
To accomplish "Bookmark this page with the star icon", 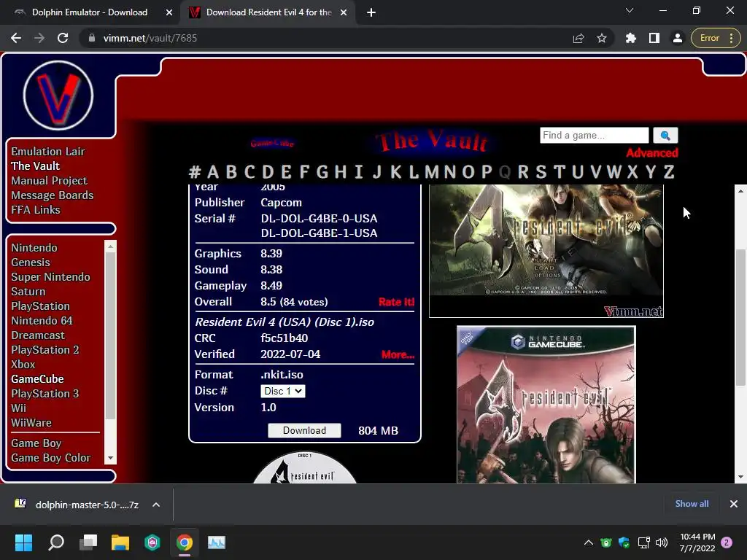I will (602, 38).
